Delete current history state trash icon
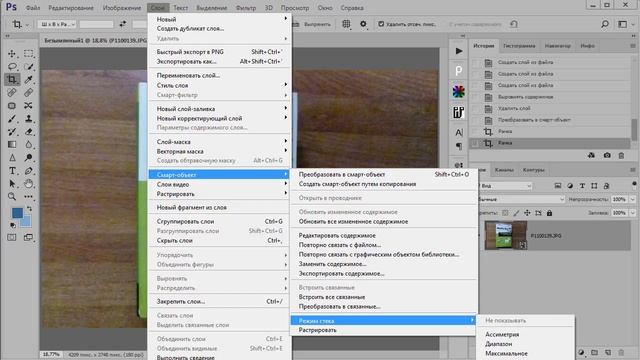This screenshot has width=640, height=360. 621,156
